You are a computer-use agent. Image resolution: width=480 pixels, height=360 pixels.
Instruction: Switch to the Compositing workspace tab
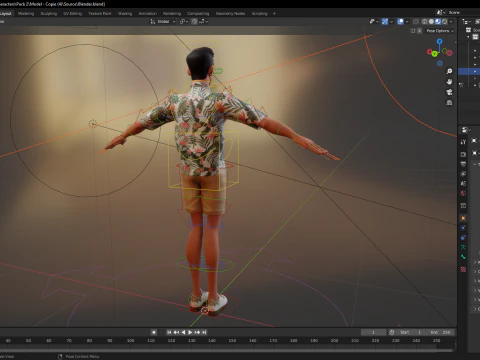(x=198, y=14)
